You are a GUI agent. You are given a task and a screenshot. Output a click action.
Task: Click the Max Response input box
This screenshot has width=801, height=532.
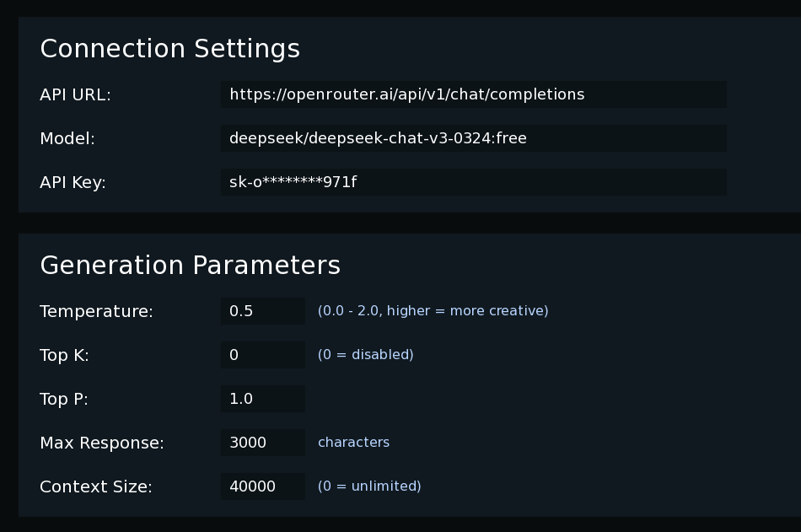262,443
